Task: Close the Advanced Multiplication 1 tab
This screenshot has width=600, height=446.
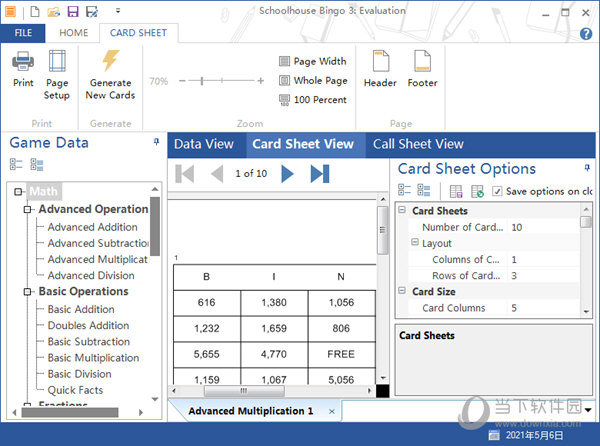Action: point(332,412)
